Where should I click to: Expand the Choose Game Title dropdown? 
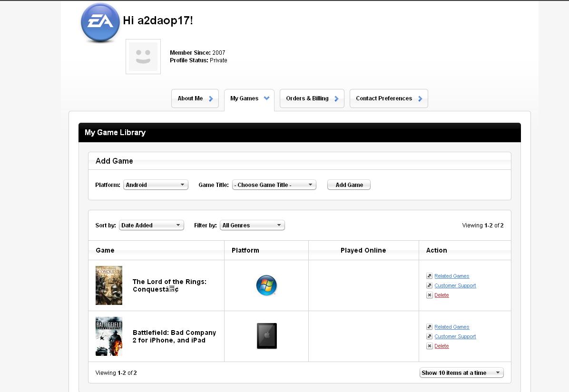(274, 185)
